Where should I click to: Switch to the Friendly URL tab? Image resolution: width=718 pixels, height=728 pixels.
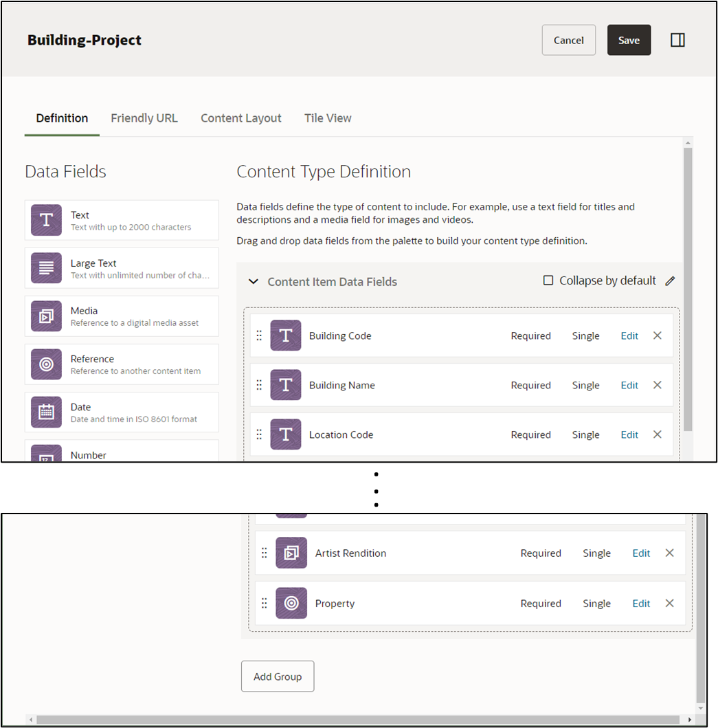144,118
